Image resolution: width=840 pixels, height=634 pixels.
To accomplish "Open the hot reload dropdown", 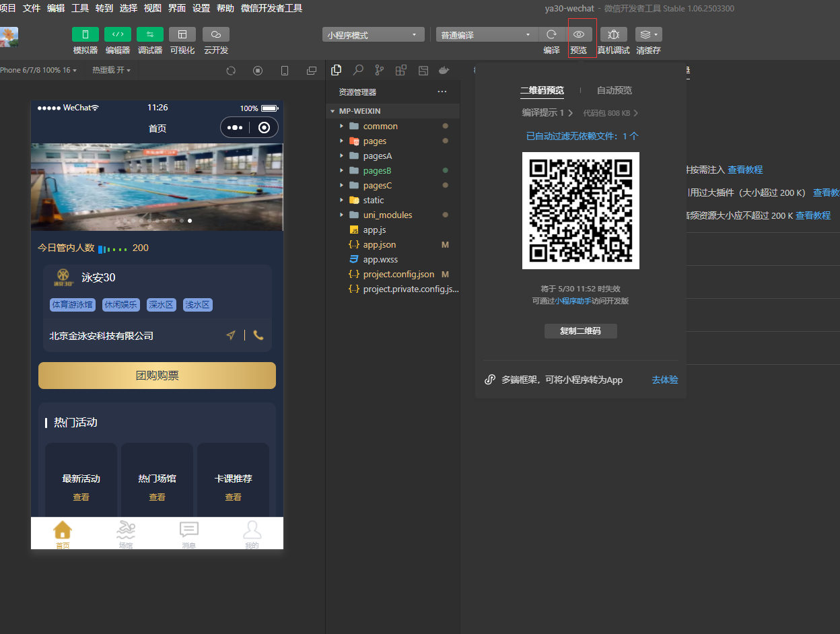I will click(112, 70).
